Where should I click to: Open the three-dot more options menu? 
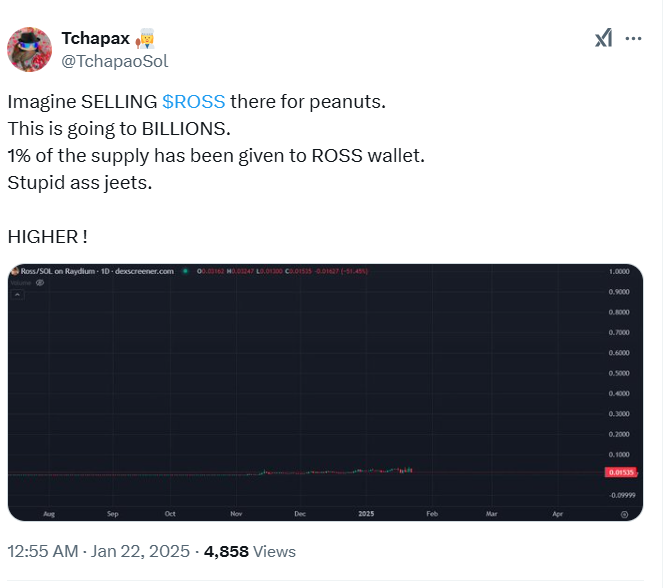pos(633,39)
